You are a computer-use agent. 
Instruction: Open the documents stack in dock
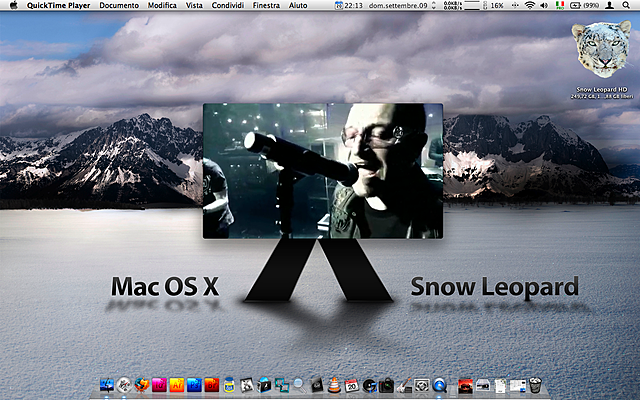click(500, 385)
